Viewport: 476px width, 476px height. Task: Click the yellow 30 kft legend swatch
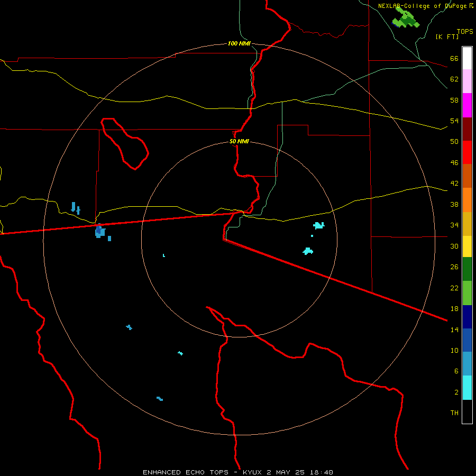[467, 246]
